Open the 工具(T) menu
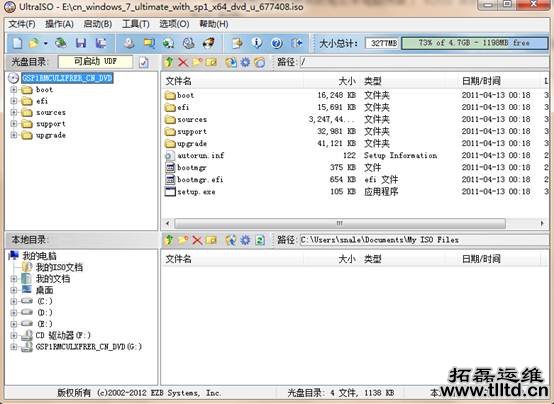 136,24
